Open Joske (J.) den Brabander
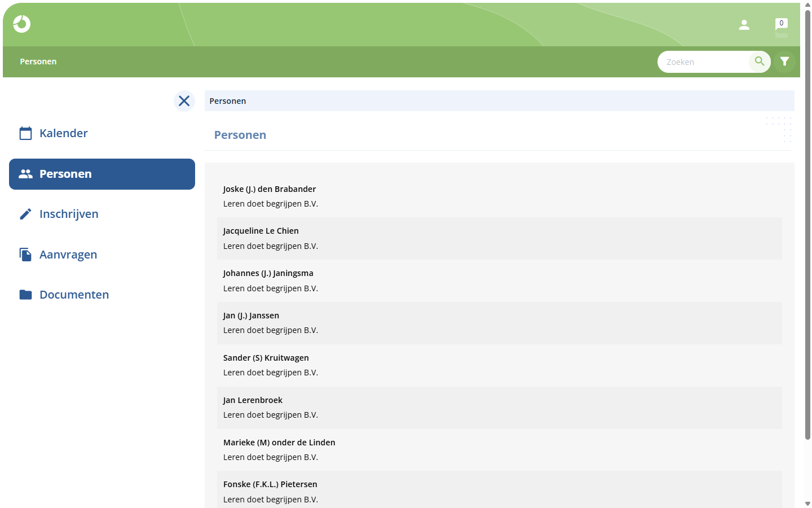The width and height of the screenshot is (812, 508). 500,196
